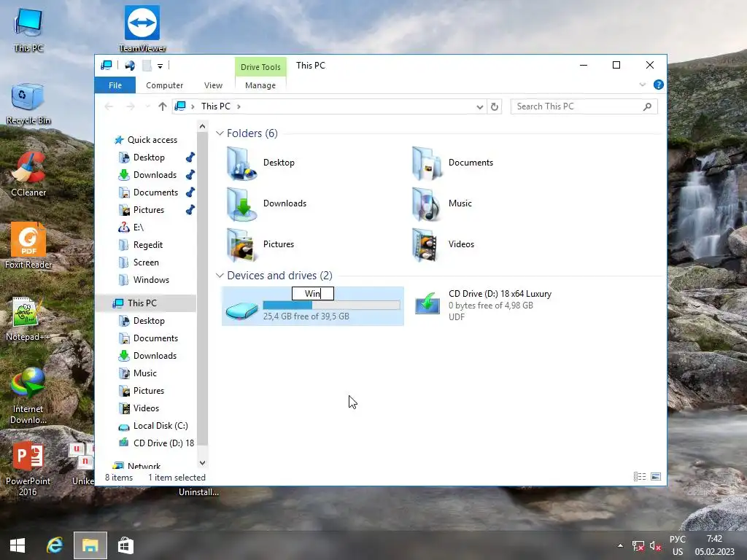
Task: Click the search magnifier icon
Action: (x=647, y=106)
